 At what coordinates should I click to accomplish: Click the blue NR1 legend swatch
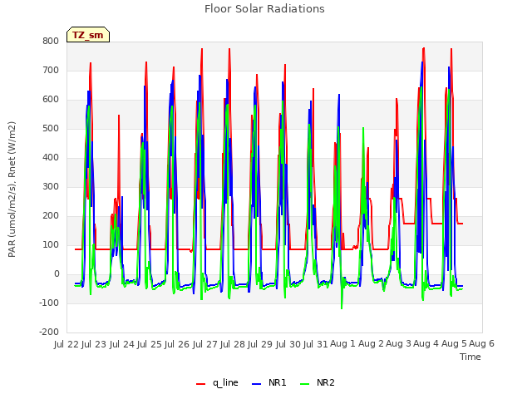(257, 384)
